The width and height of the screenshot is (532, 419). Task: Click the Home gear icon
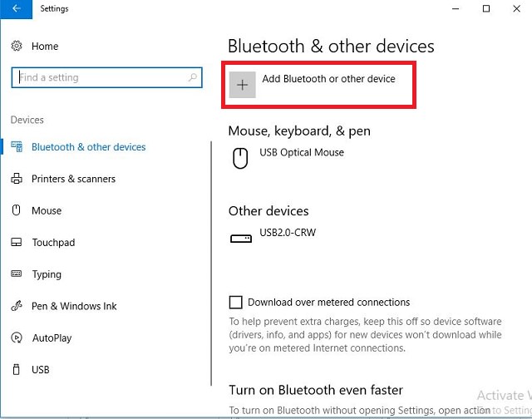click(x=16, y=47)
